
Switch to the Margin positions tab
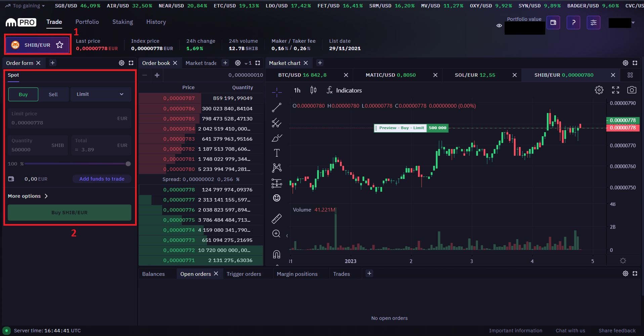[x=297, y=274]
